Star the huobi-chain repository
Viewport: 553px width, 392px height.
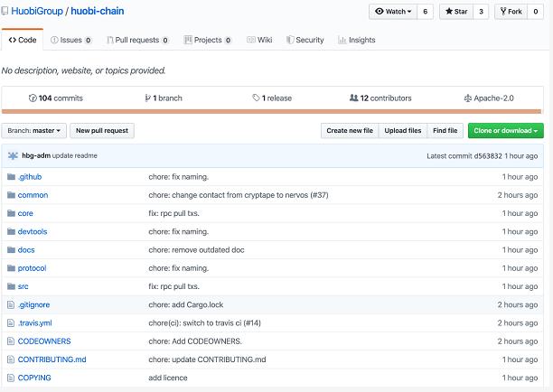click(456, 12)
